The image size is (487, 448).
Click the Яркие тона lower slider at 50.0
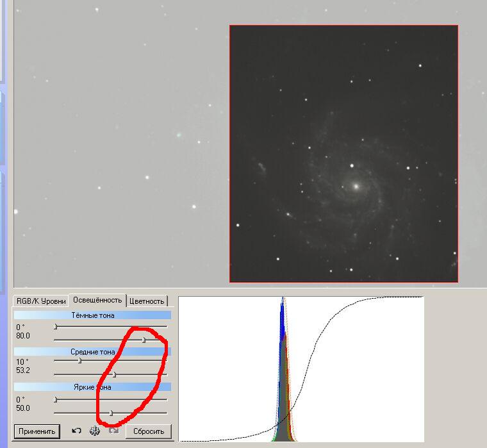(111, 413)
